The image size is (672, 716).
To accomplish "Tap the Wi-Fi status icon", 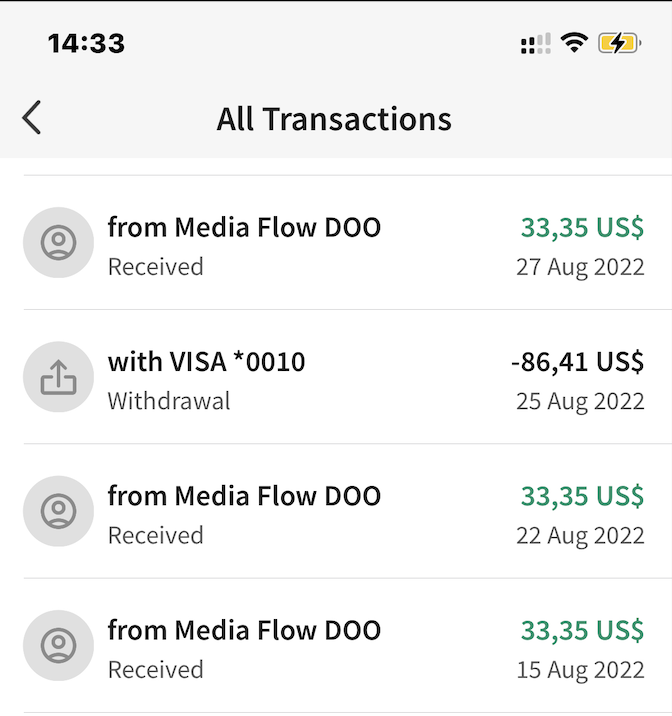I will pos(574,43).
